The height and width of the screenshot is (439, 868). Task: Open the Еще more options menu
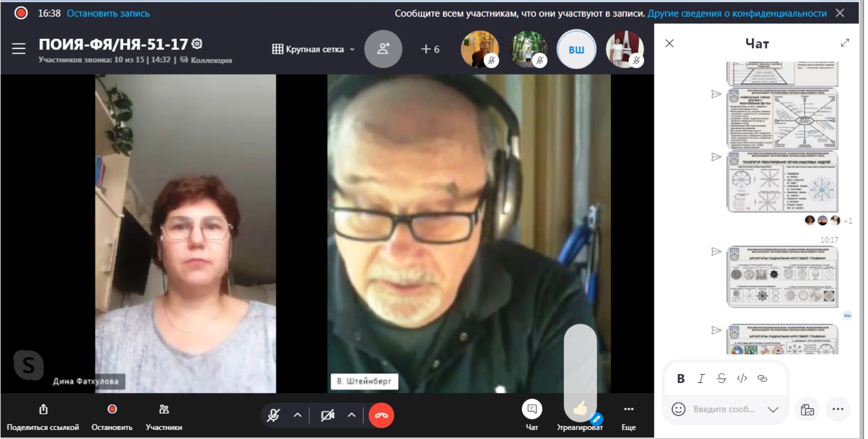point(628,416)
